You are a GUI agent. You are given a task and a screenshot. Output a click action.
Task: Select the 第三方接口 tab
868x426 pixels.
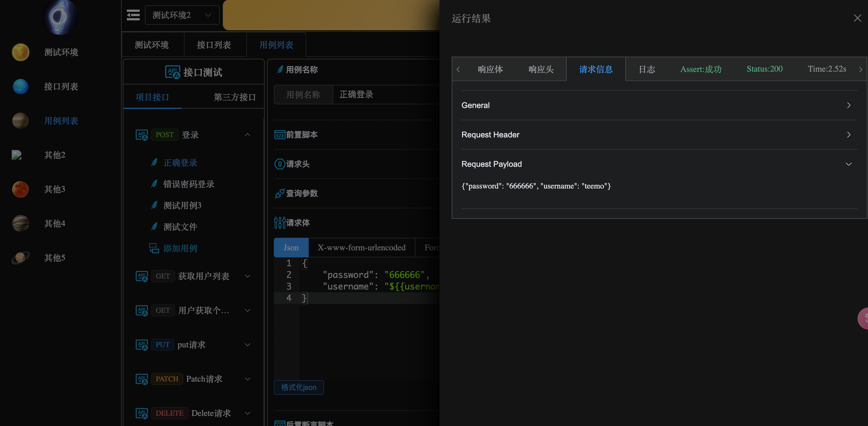tap(234, 97)
